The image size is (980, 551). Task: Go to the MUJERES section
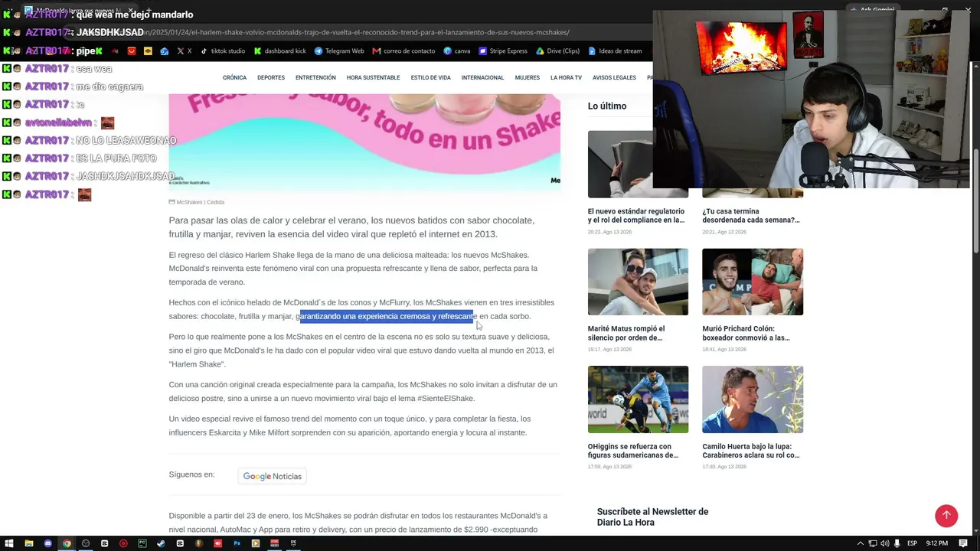528,78
